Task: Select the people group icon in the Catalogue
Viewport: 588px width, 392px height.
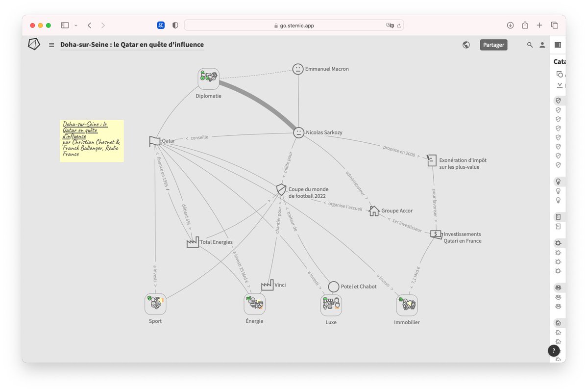Action: [x=558, y=287]
